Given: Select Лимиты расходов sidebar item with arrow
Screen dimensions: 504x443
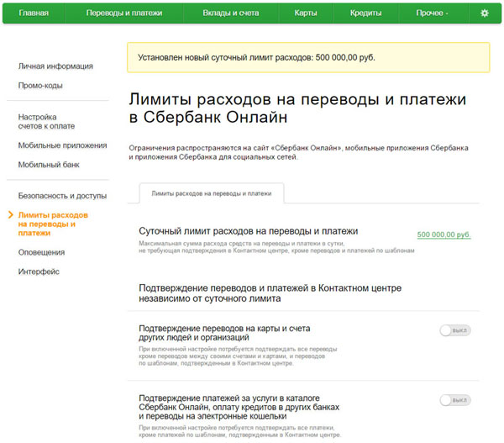Looking at the screenshot, I should click(52, 224).
